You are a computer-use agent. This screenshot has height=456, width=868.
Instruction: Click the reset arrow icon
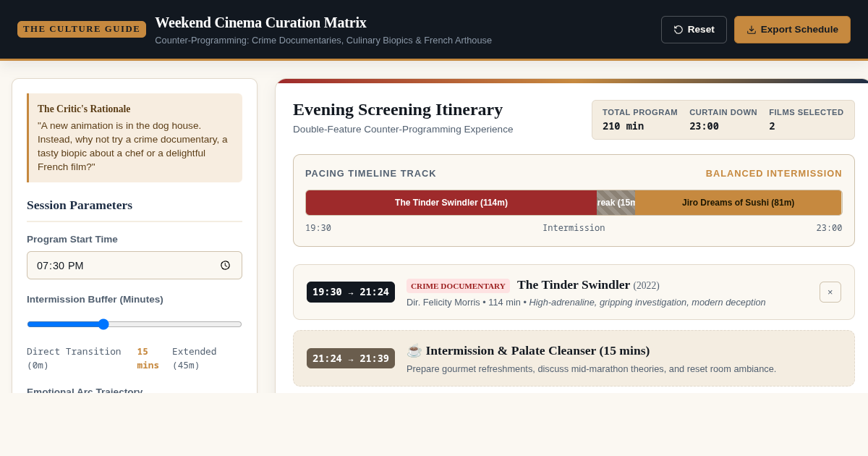click(x=678, y=30)
